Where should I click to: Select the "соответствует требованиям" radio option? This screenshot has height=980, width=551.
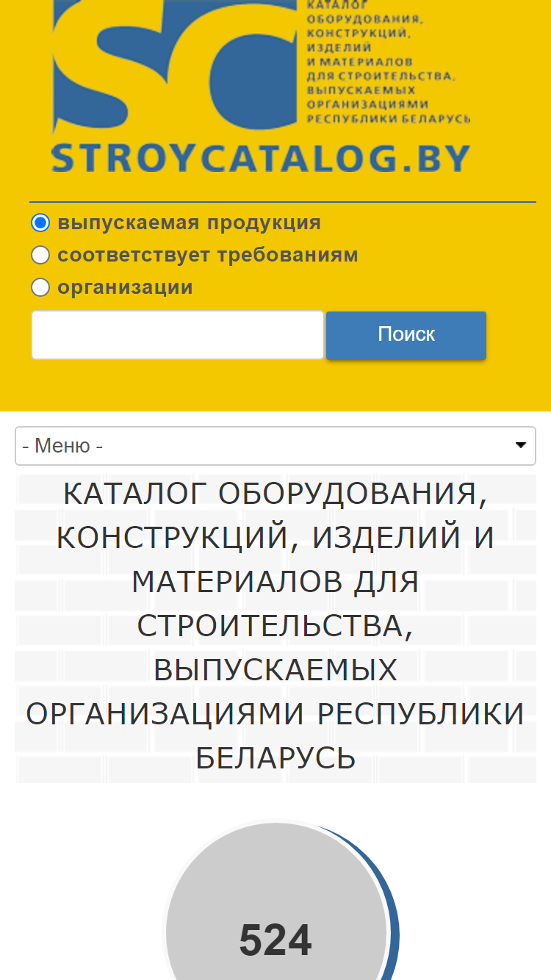click(x=40, y=255)
